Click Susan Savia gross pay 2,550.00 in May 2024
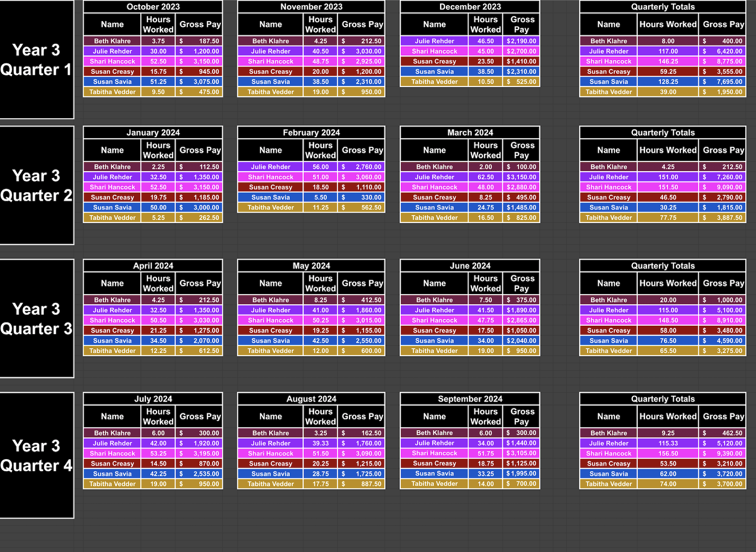 click(x=362, y=341)
